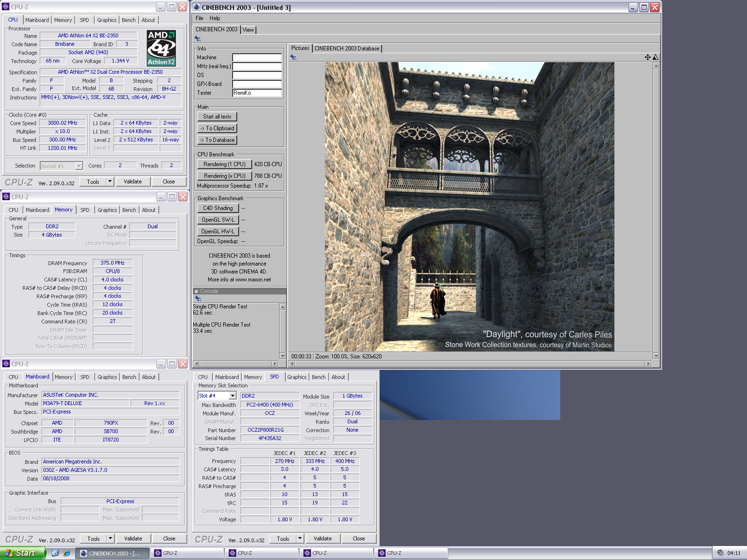Screen dimensions: 747x560
Task: Switch to CINEBENCH 2003 taskbar button
Action: tap(112, 553)
